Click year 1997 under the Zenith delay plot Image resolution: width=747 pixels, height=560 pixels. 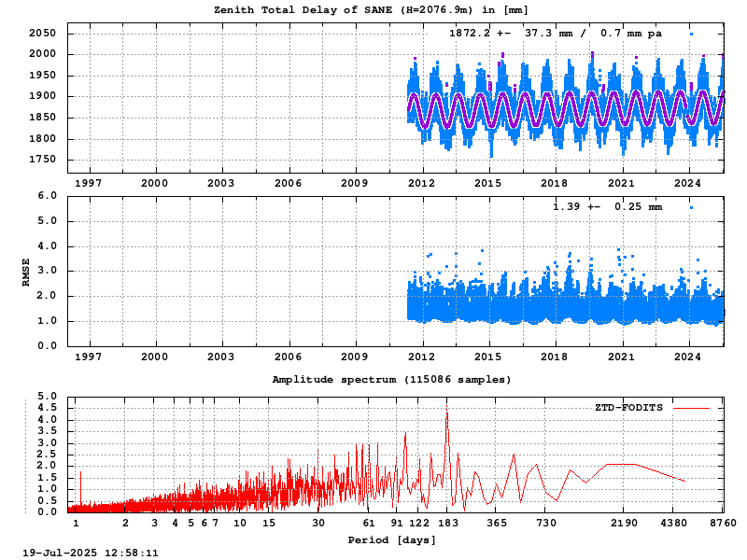click(88, 183)
